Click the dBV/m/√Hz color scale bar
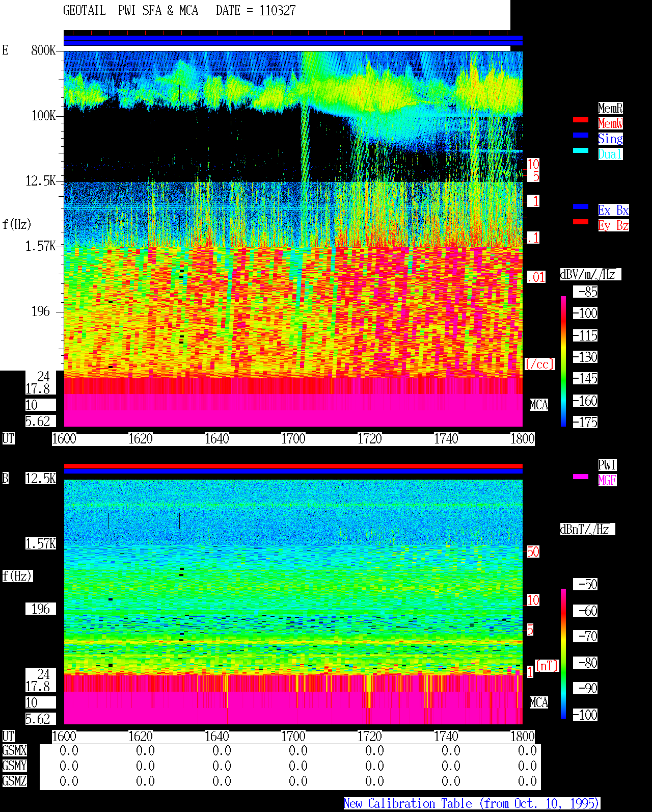This screenshot has height=812, width=652. (563, 361)
